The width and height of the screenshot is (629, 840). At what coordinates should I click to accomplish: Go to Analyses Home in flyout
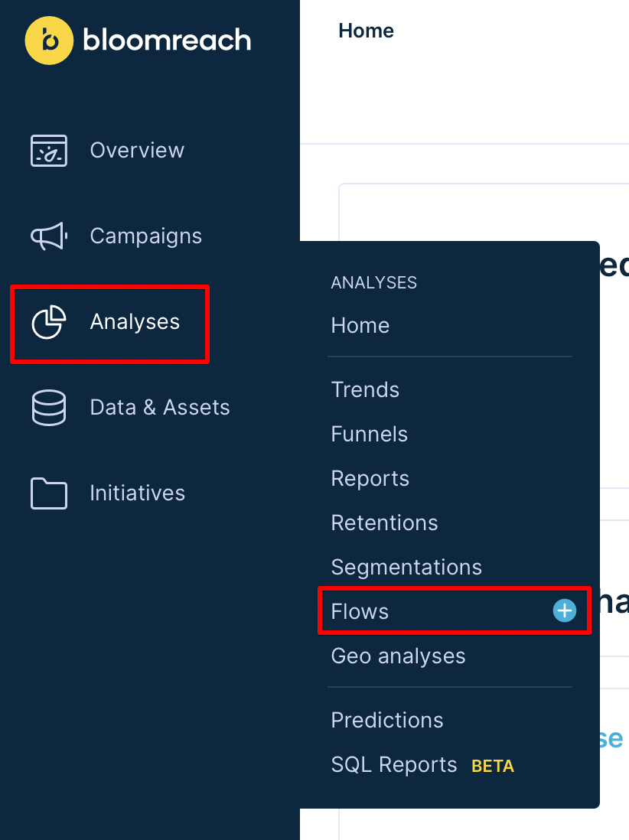pyautogui.click(x=360, y=326)
